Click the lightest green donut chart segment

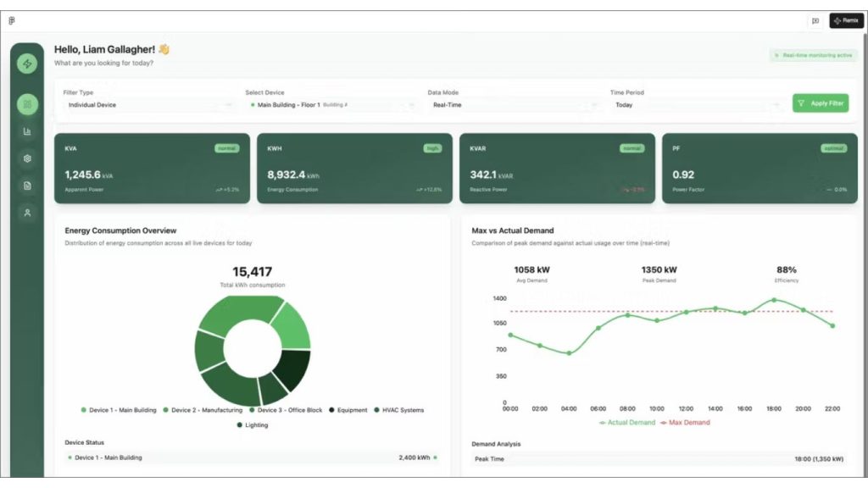tap(290, 325)
